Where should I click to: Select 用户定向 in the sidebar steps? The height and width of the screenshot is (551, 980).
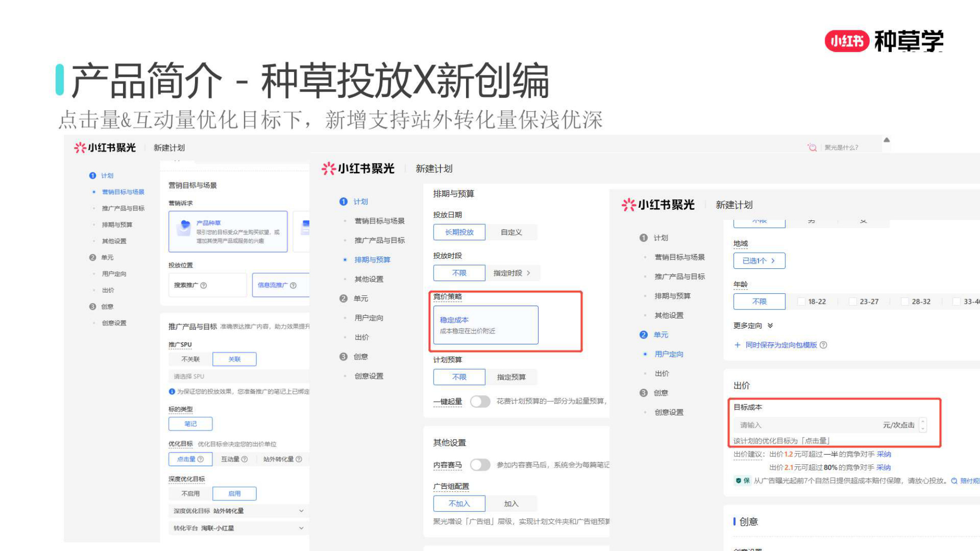tap(668, 354)
